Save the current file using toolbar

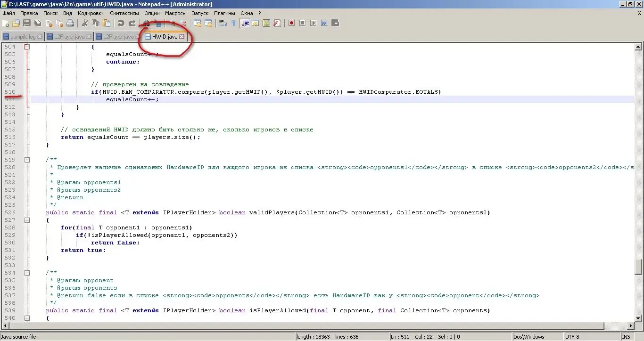27,23
